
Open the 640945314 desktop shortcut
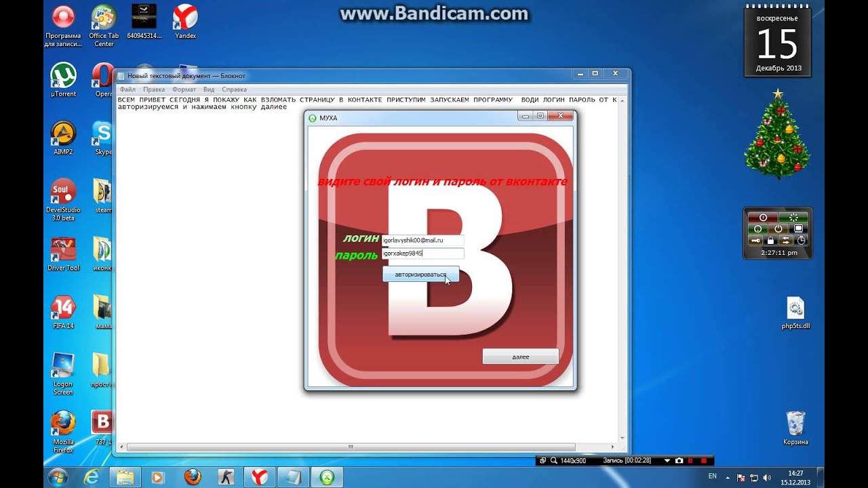(x=144, y=22)
